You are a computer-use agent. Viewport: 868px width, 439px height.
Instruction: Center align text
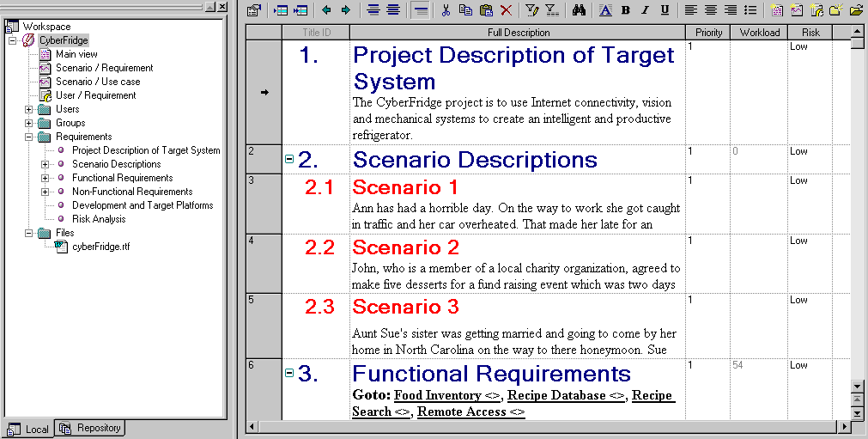click(711, 10)
